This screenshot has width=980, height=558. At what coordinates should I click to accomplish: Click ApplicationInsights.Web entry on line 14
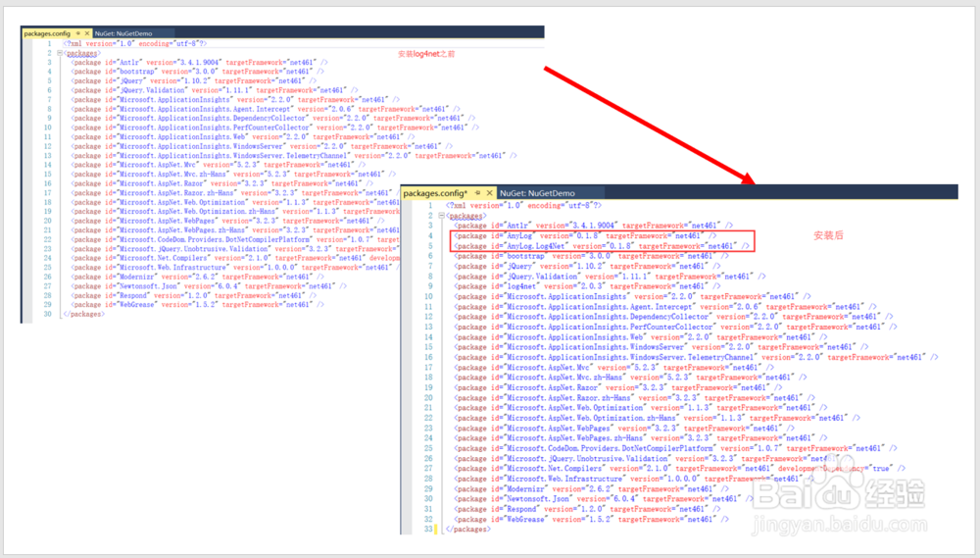[x=640, y=337]
